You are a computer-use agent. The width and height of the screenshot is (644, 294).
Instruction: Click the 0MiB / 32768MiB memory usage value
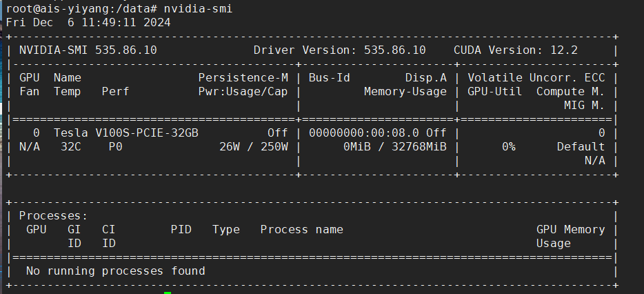click(x=394, y=146)
